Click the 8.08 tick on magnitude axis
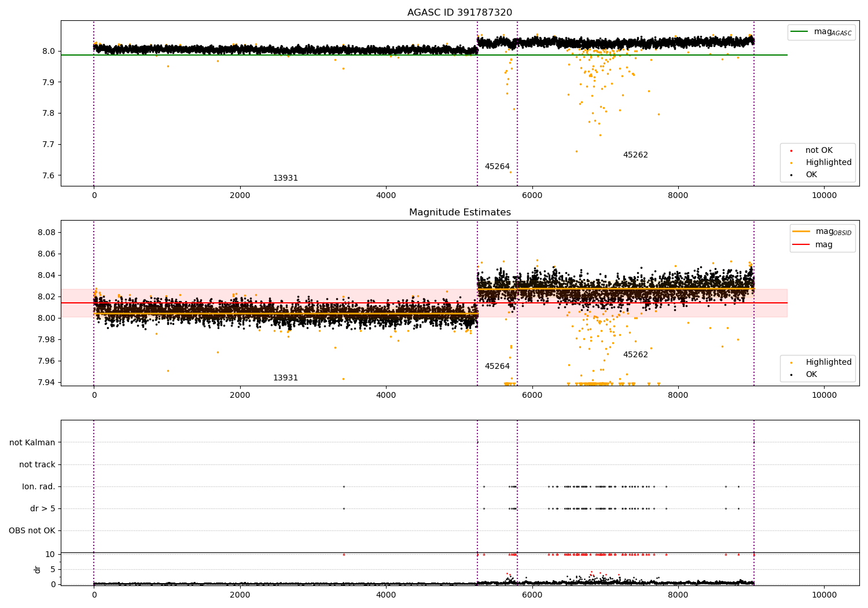 pos(46,233)
